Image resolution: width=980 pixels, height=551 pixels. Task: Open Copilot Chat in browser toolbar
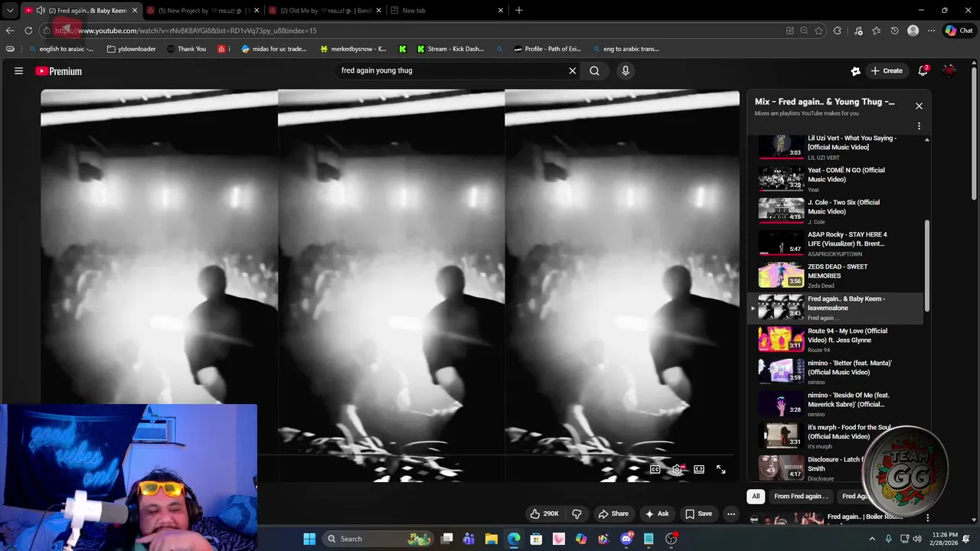pos(958,31)
